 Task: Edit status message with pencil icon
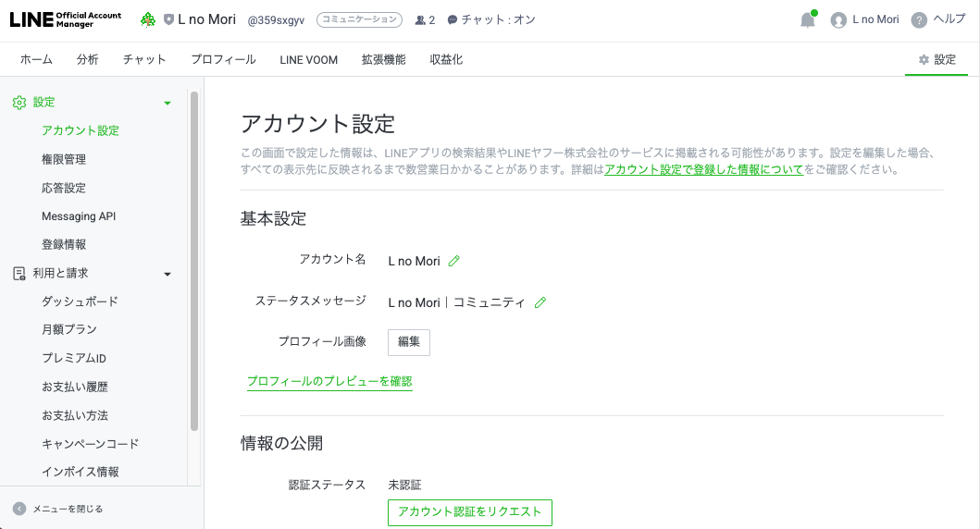(540, 302)
